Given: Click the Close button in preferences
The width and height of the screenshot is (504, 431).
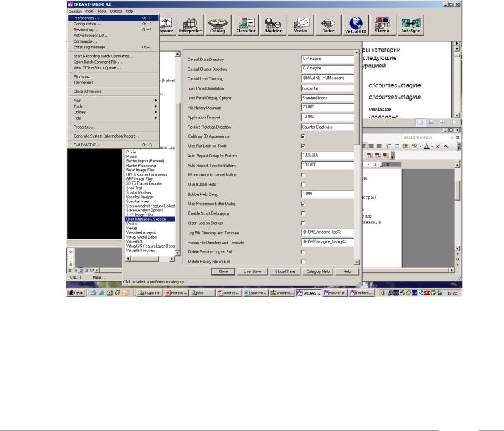Looking at the screenshot, I should (223, 272).
